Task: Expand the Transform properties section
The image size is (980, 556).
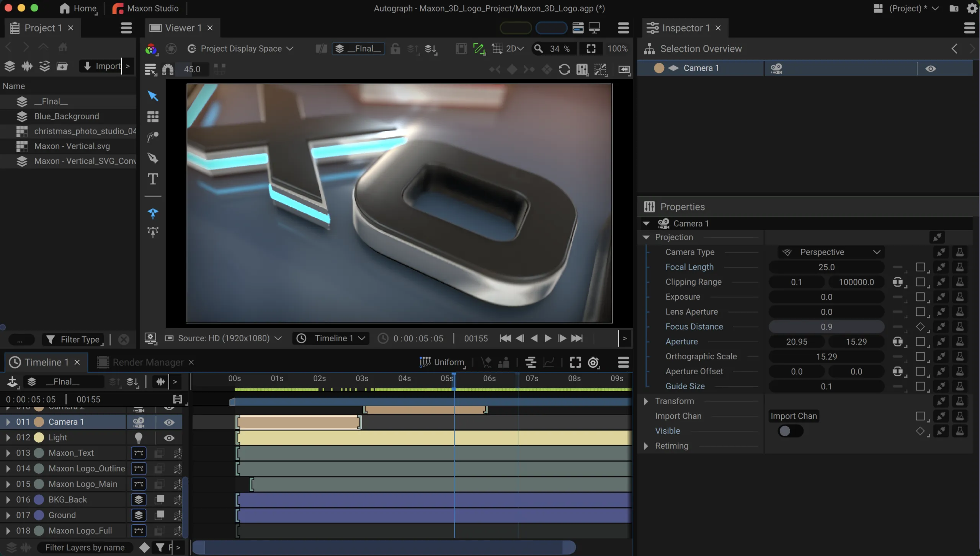Action: coord(646,401)
